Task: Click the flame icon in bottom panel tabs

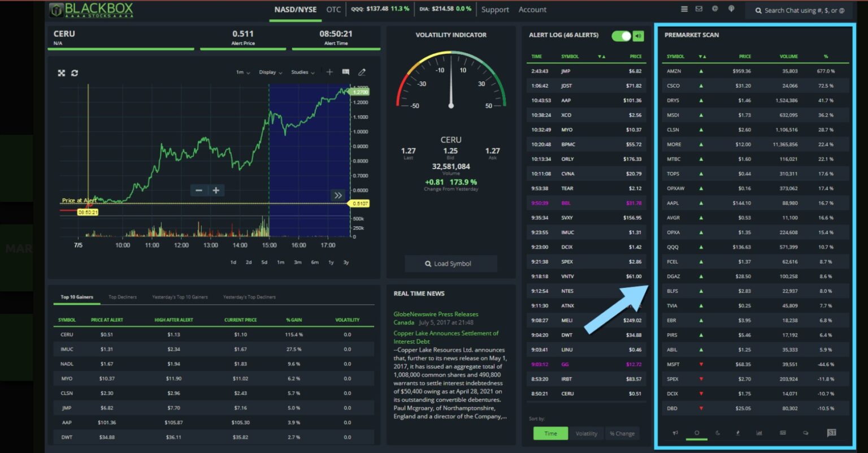Action: [x=738, y=433]
